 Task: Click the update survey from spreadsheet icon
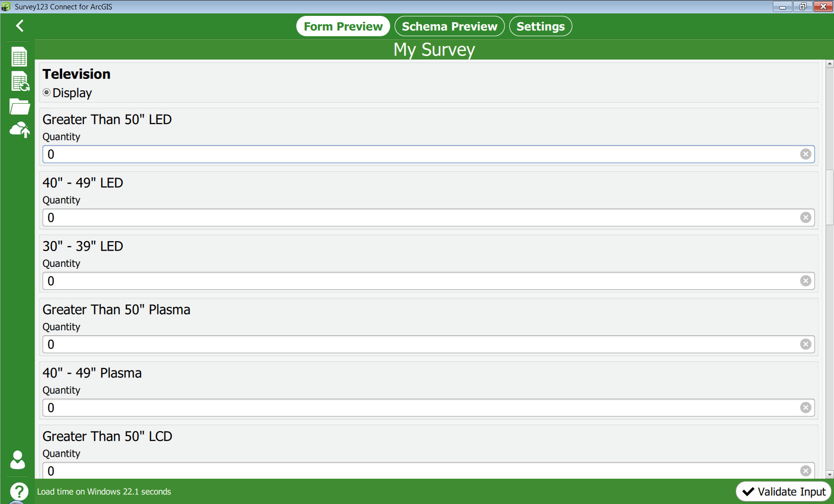pos(20,81)
